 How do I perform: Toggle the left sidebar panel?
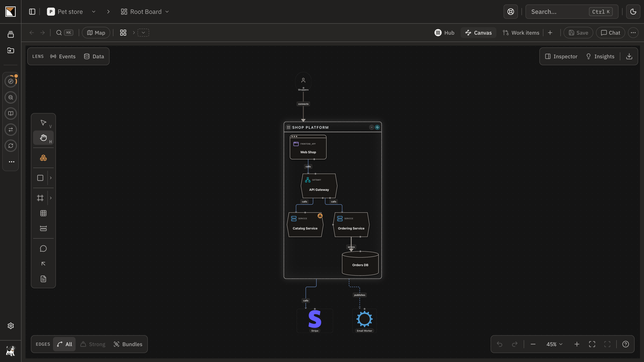[32, 12]
